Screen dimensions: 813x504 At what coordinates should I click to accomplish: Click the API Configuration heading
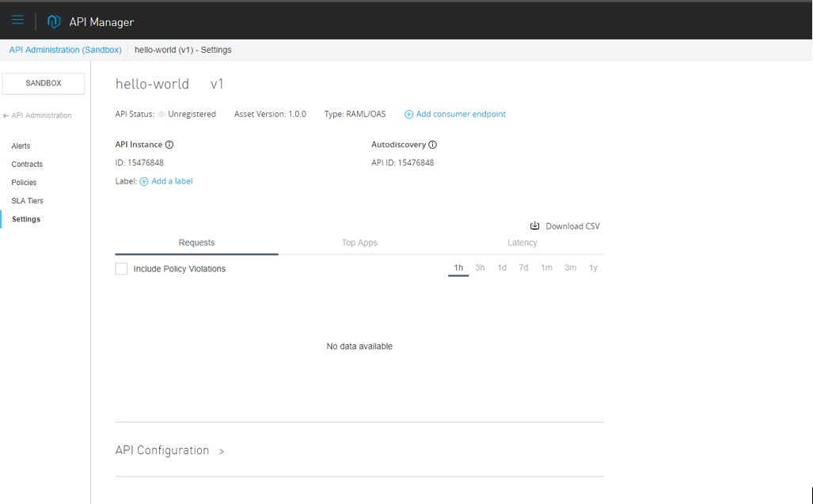(162, 450)
